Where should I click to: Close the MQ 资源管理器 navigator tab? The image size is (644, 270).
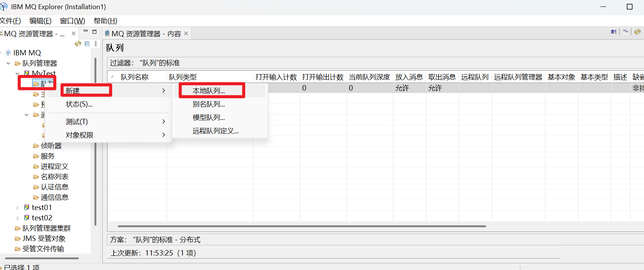click(73, 34)
